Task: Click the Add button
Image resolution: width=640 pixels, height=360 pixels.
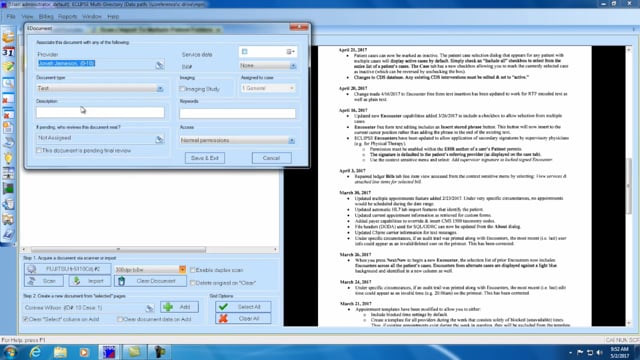Action: click(x=180, y=307)
